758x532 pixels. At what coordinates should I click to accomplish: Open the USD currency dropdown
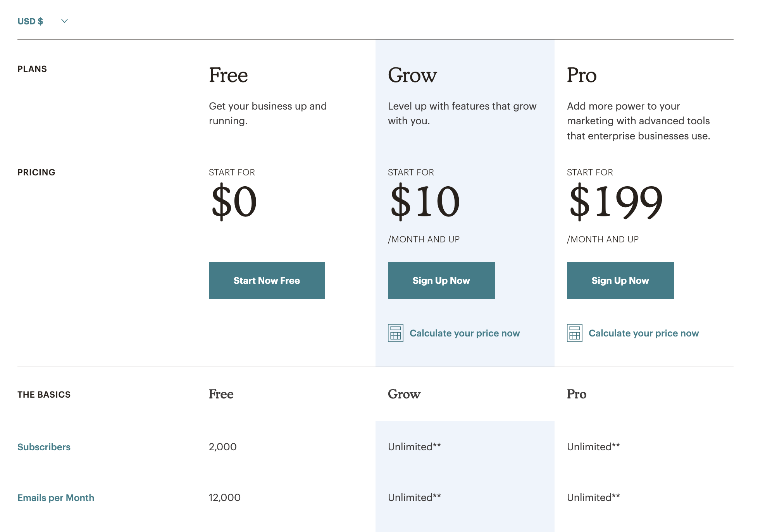[x=31, y=21]
